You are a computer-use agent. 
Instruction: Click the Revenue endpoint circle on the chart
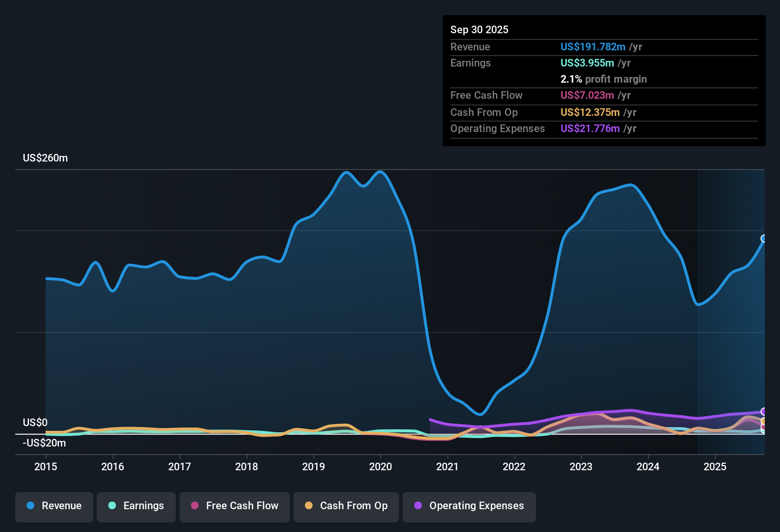(763, 238)
